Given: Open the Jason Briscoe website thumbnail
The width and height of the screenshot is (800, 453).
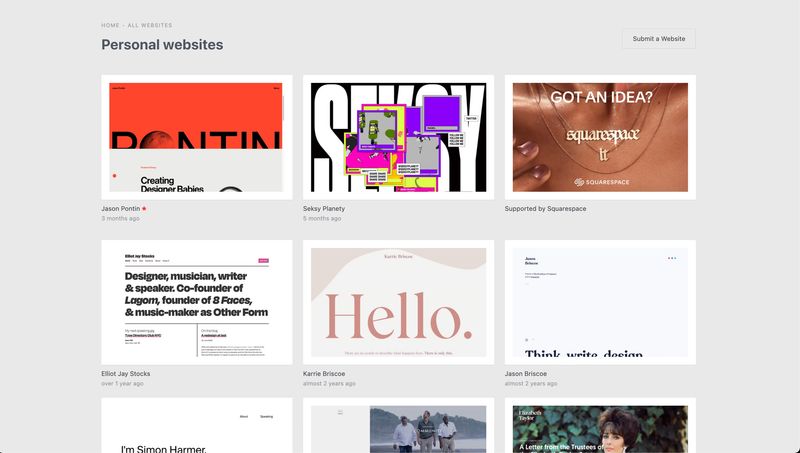Looking at the screenshot, I should (600, 302).
